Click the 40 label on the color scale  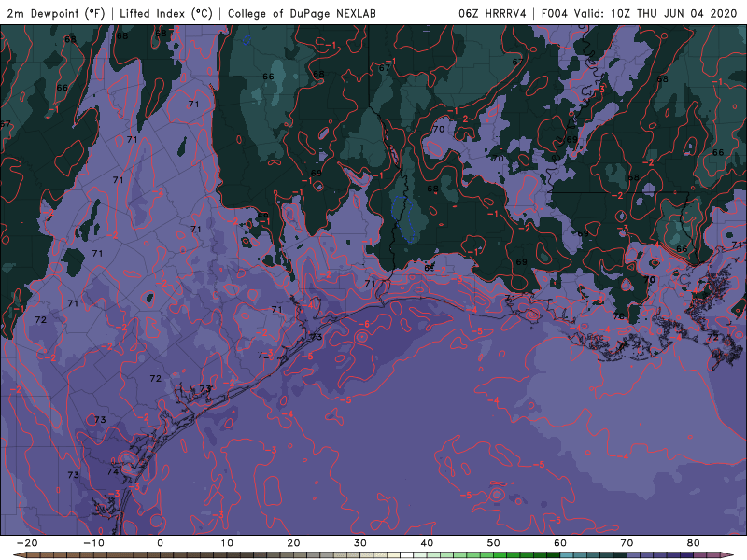coord(427,543)
